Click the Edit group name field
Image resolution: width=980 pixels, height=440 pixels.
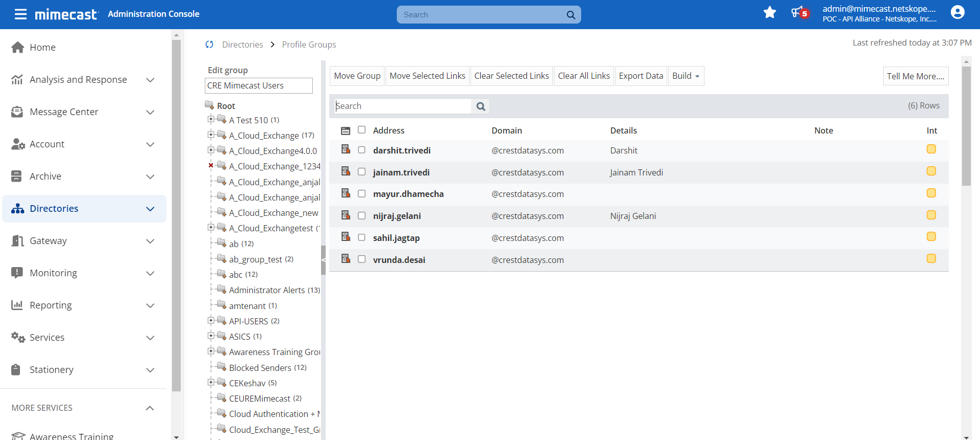pyautogui.click(x=259, y=85)
